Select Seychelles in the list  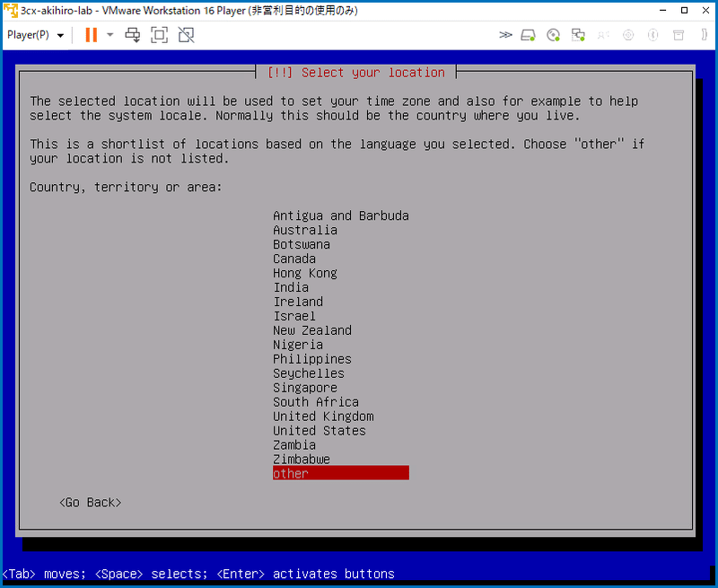341,373
